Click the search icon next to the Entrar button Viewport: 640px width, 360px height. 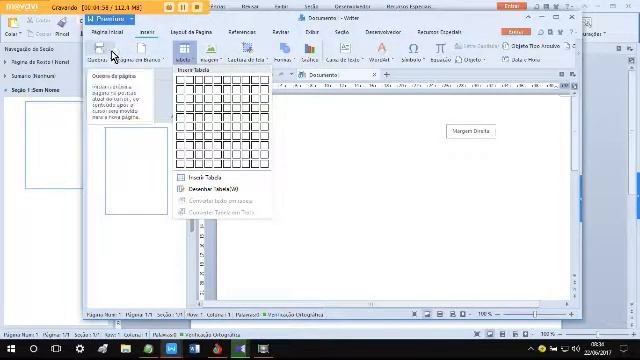tap(540, 32)
